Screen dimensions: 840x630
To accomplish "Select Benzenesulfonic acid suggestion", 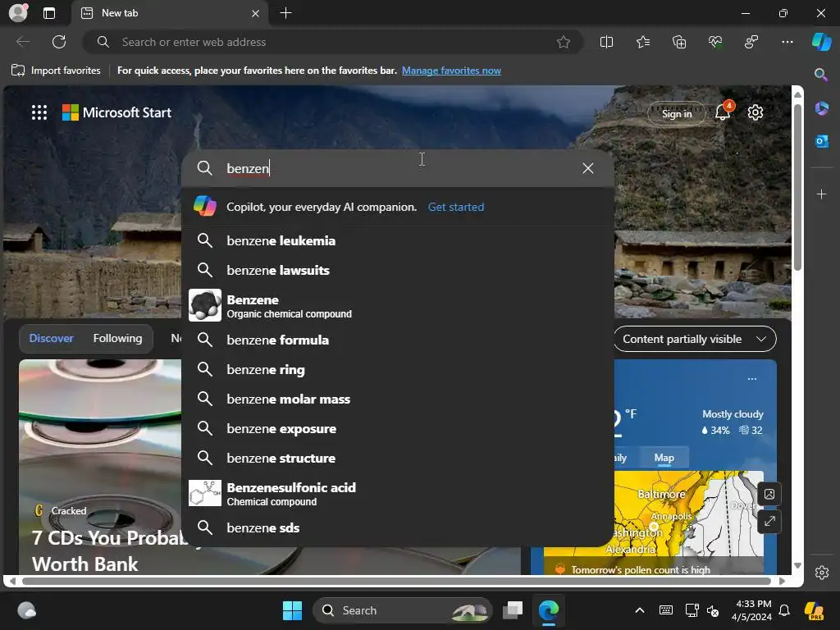I will pos(398,493).
